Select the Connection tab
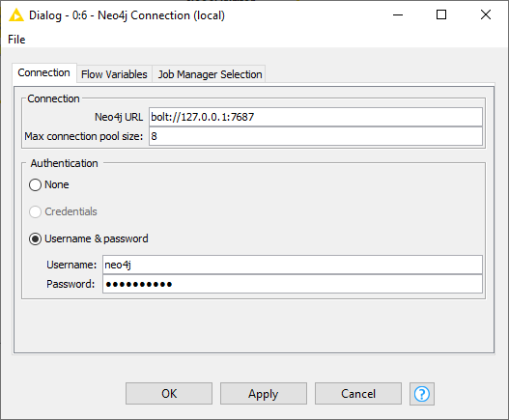The image size is (509, 420). pyautogui.click(x=43, y=72)
